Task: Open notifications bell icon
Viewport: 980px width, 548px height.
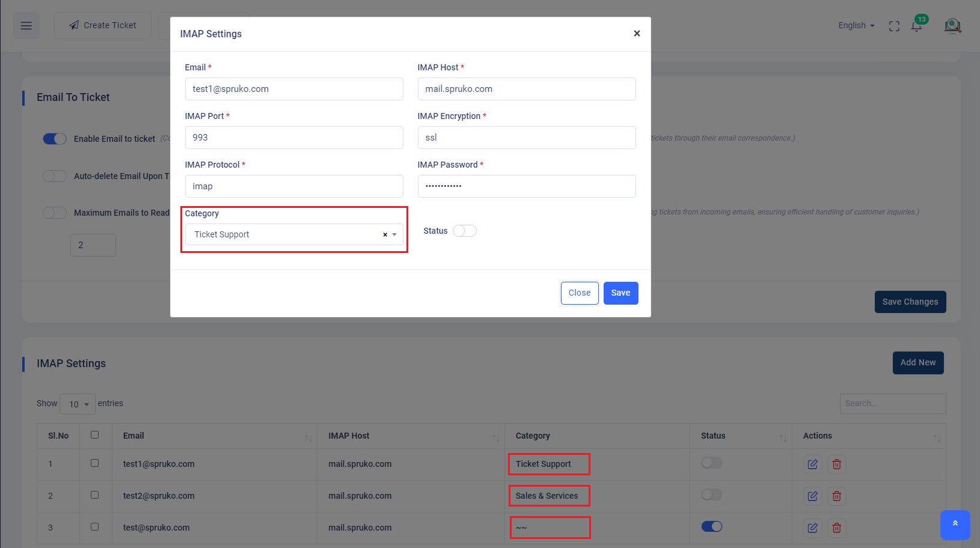Action: [916, 26]
